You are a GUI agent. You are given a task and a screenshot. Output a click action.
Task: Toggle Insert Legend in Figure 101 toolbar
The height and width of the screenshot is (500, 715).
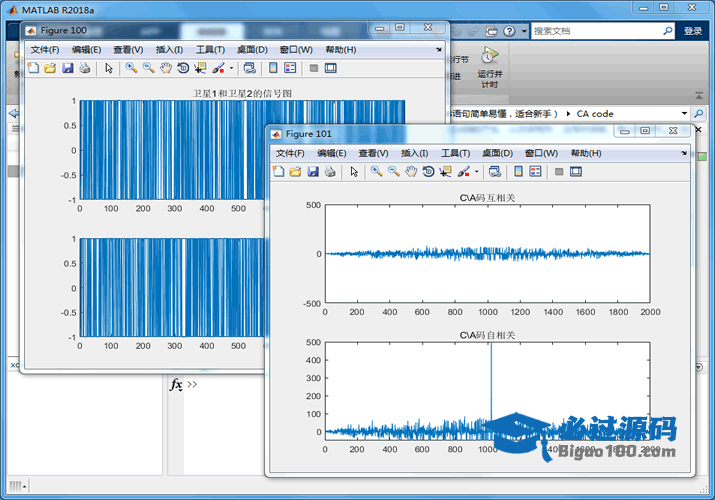click(535, 172)
